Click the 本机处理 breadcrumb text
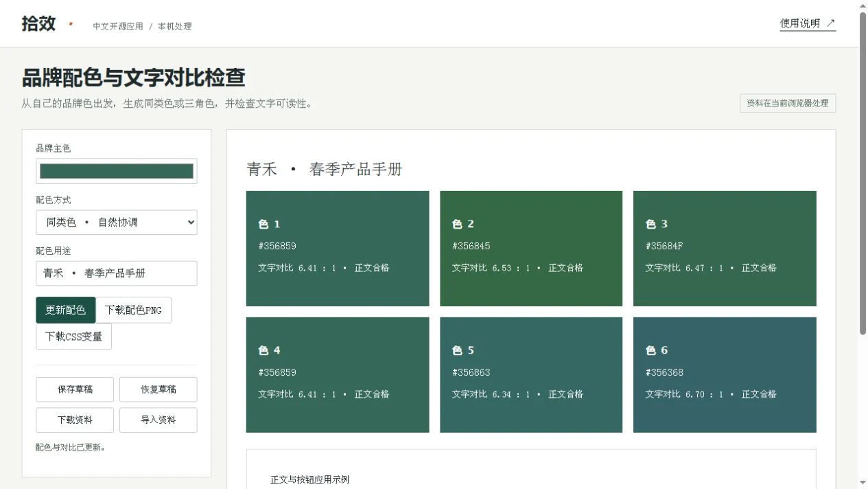Screen dimensions: 868x489 (x=175, y=26)
